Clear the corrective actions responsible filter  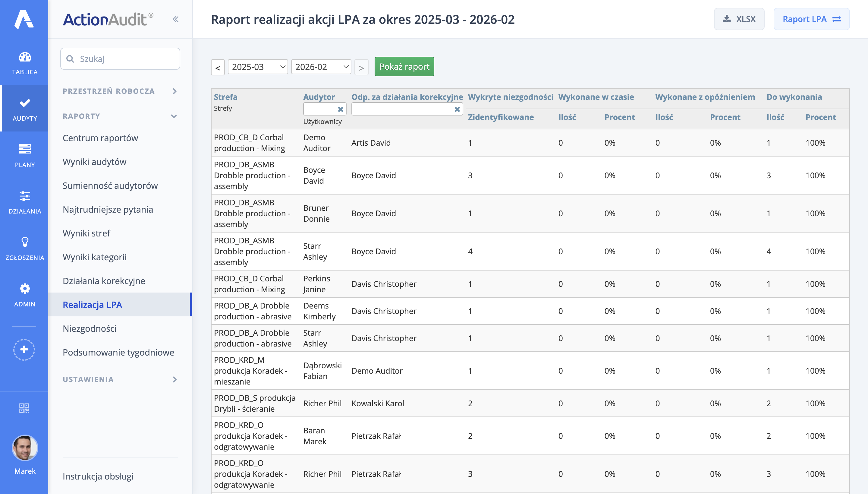[x=457, y=109]
